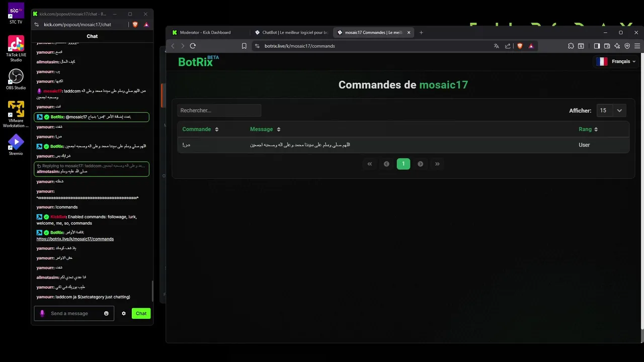The image size is (644, 362).
Task: Click the Send a message chat input
Action: pyautogui.click(x=74, y=313)
